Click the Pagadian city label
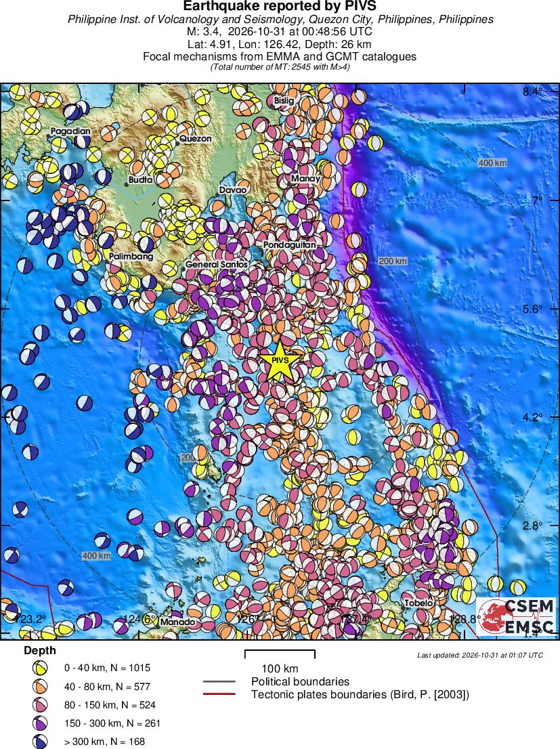 (x=70, y=131)
